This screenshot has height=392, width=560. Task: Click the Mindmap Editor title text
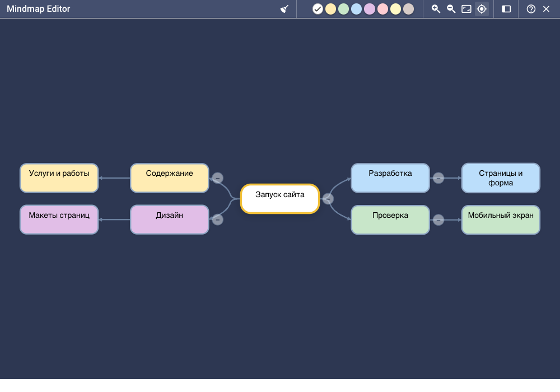(x=39, y=9)
